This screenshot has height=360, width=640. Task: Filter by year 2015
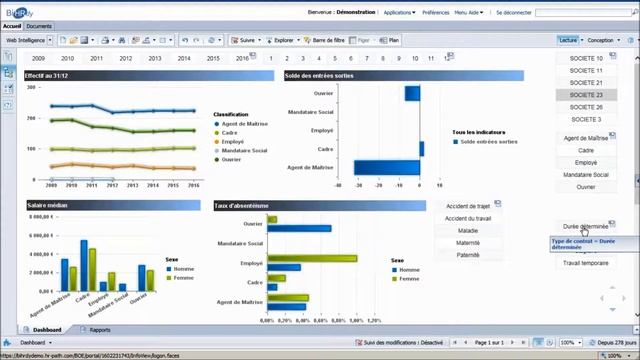coord(213,58)
